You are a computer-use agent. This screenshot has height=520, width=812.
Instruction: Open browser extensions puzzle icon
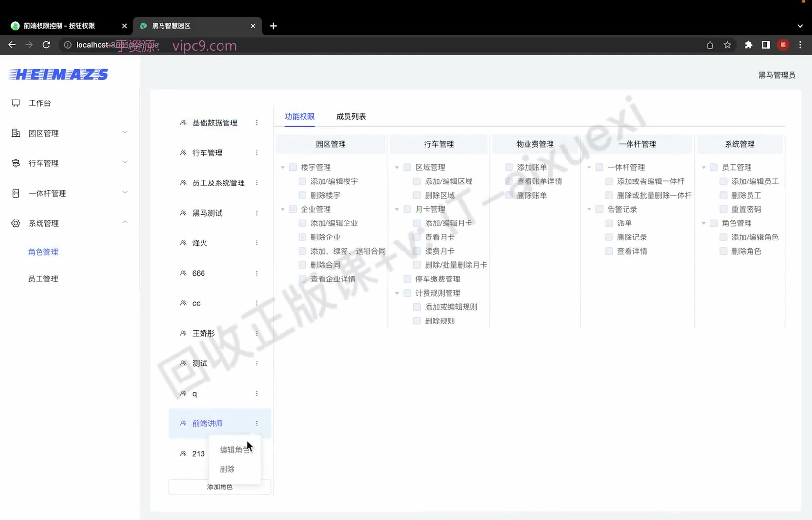[749, 45]
